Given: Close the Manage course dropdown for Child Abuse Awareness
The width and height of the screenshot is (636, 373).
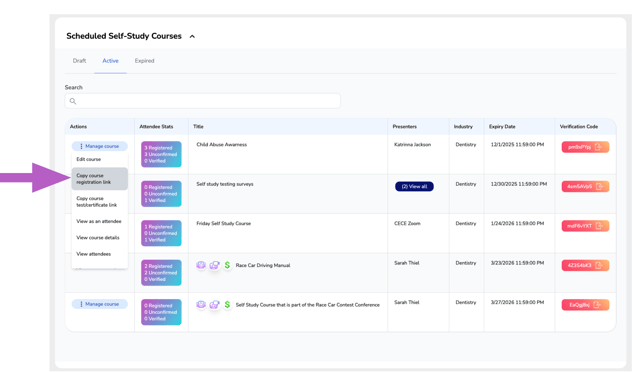Looking at the screenshot, I should (x=100, y=146).
